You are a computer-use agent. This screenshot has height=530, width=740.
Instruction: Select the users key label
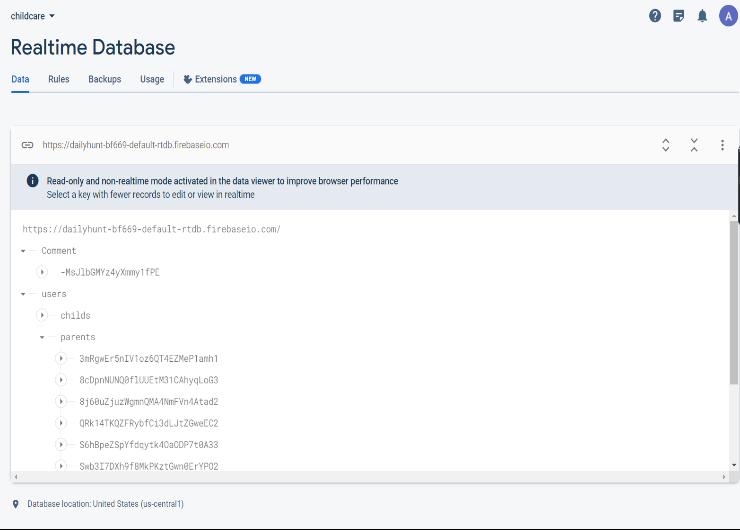coord(54,294)
